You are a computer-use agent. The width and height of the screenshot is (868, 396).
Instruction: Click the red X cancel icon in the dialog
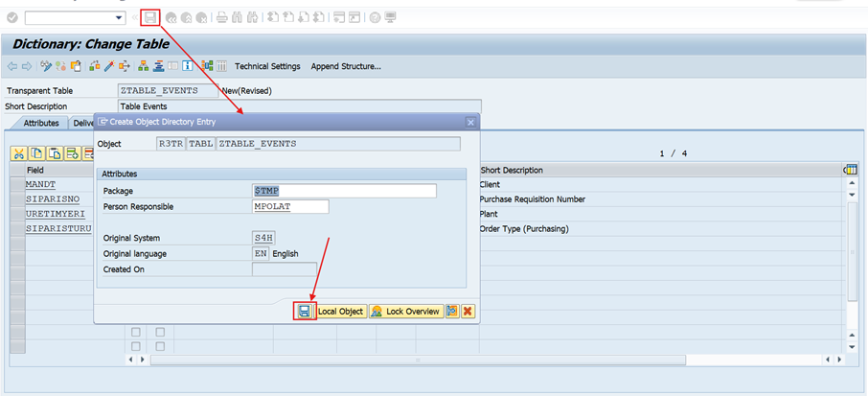[468, 312]
